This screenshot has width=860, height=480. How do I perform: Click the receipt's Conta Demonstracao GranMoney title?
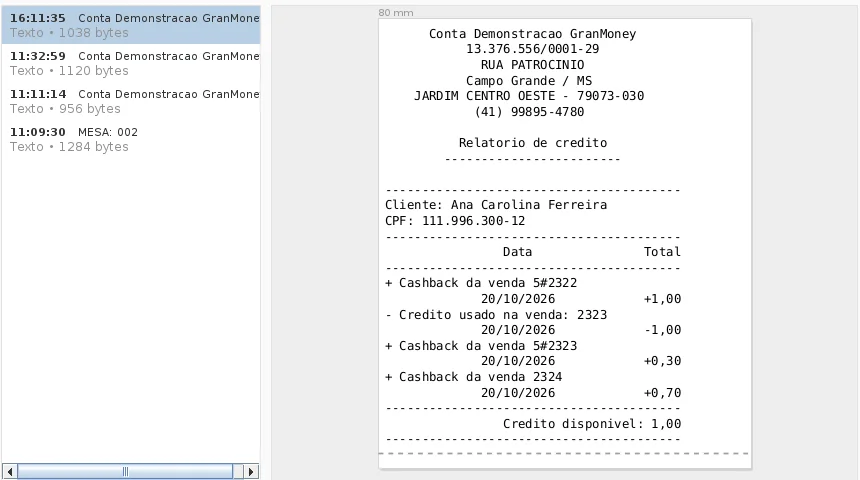pyautogui.click(x=533, y=34)
